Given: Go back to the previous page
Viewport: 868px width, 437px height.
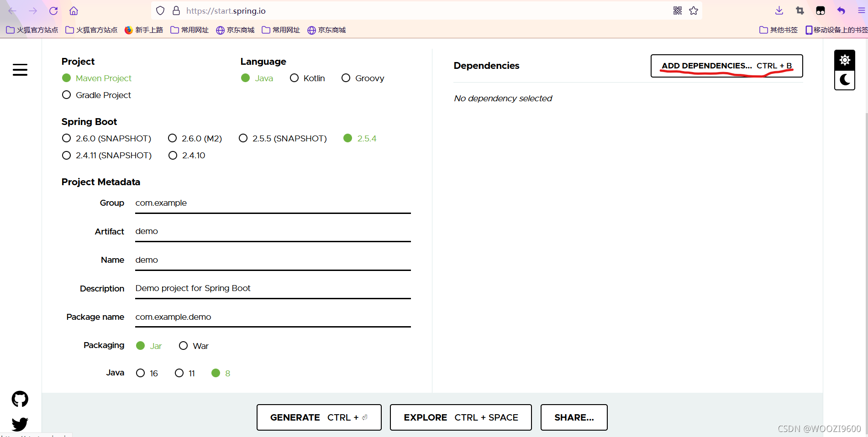Looking at the screenshot, I should coord(12,10).
